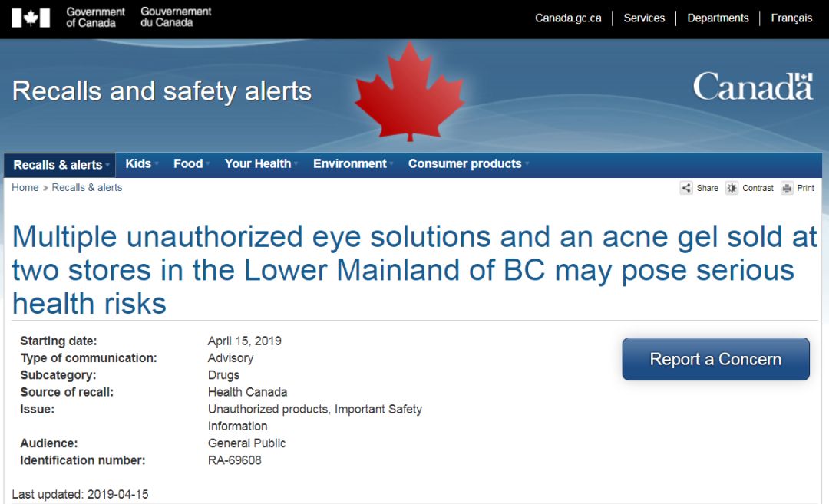Click the Canadian flag icon in header
The height and width of the screenshot is (504, 829).
(x=31, y=18)
